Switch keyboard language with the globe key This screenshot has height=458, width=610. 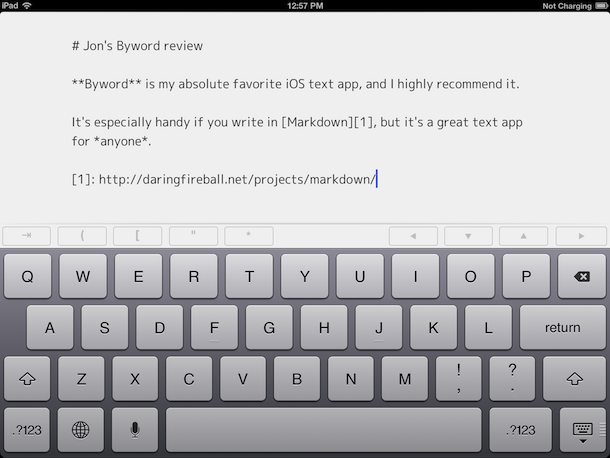pyautogui.click(x=81, y=430)
